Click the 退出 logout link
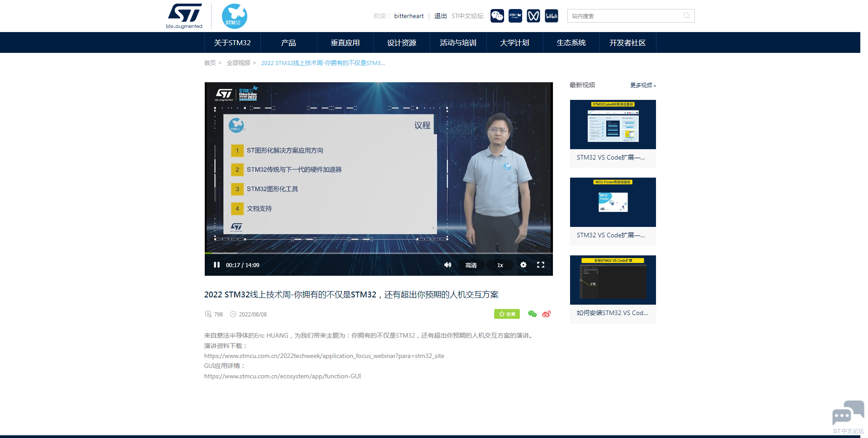 [440, 16]
